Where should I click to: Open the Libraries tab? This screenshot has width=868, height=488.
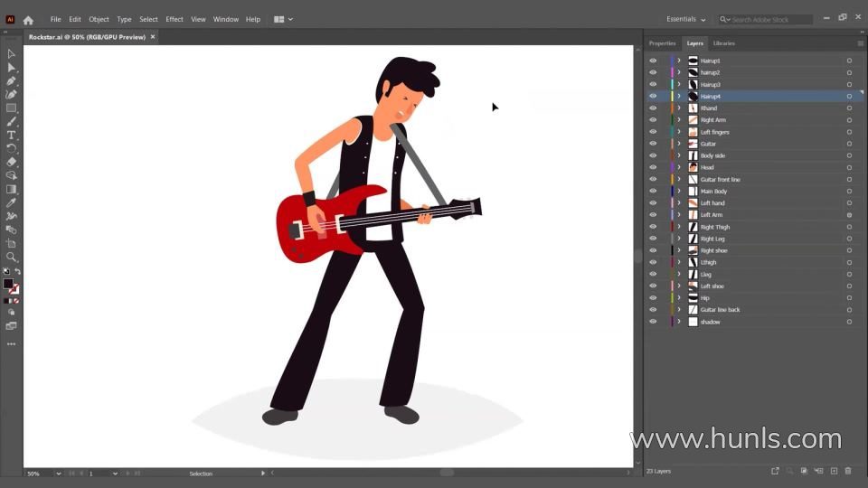723,43
